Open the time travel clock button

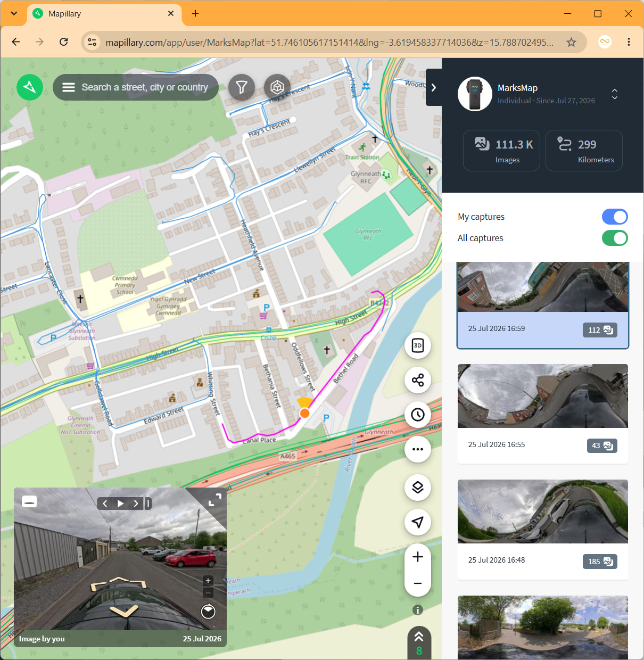[418, 415]
